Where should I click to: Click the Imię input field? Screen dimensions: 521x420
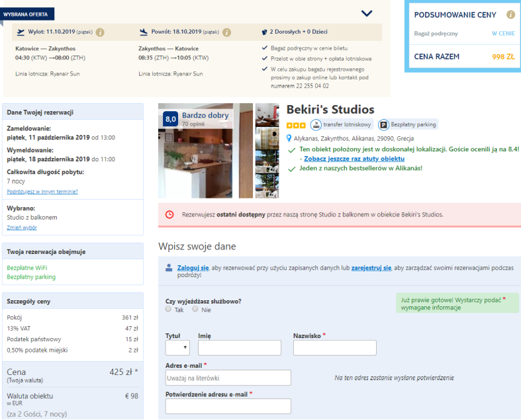pos(240,348)
